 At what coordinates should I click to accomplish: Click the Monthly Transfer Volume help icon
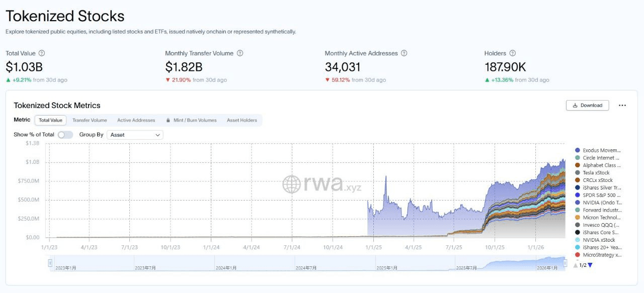[x=240, y=53]
